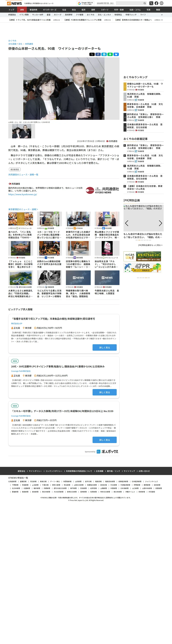172x644 pixels.
Task: Open 東京都港区のニュース・速報 link
Action: 23,209
